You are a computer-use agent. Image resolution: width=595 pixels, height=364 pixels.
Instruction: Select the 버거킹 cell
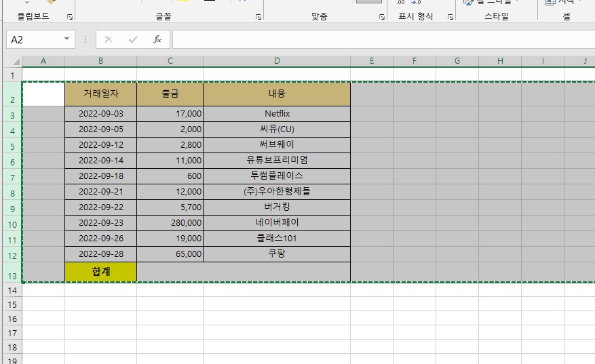[277, 207]
